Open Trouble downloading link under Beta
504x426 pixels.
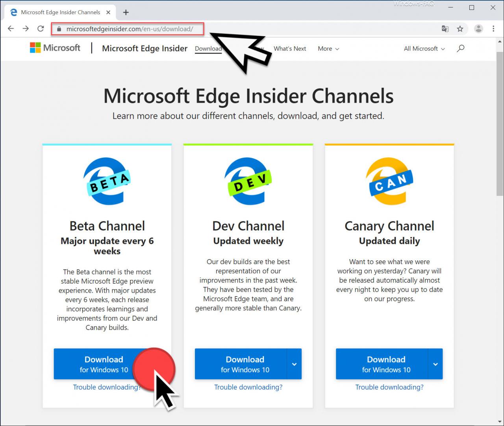(x=107, y=387)
